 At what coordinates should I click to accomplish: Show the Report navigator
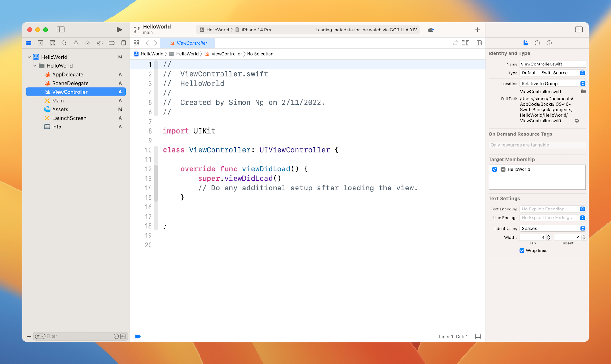point(123,43)
